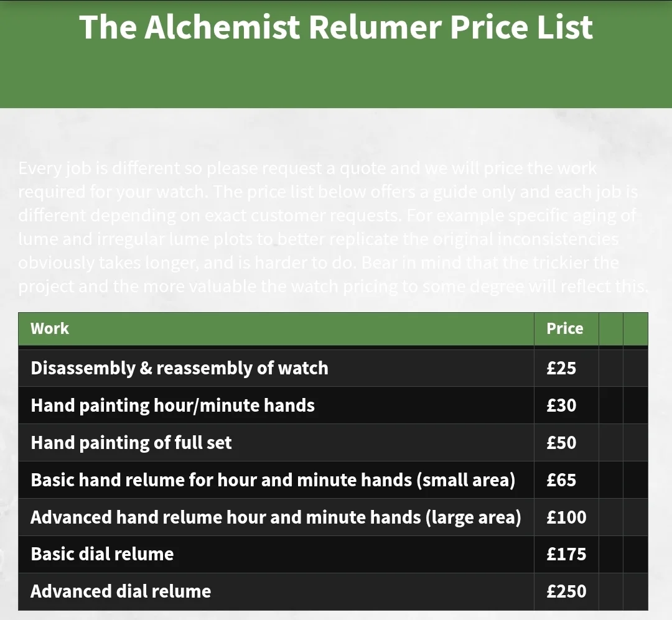The height and width of the screenshot is (620, 672).
Task: Select the Advanced dial relume row
Action: pyautogui.click(x=121, y=591)
